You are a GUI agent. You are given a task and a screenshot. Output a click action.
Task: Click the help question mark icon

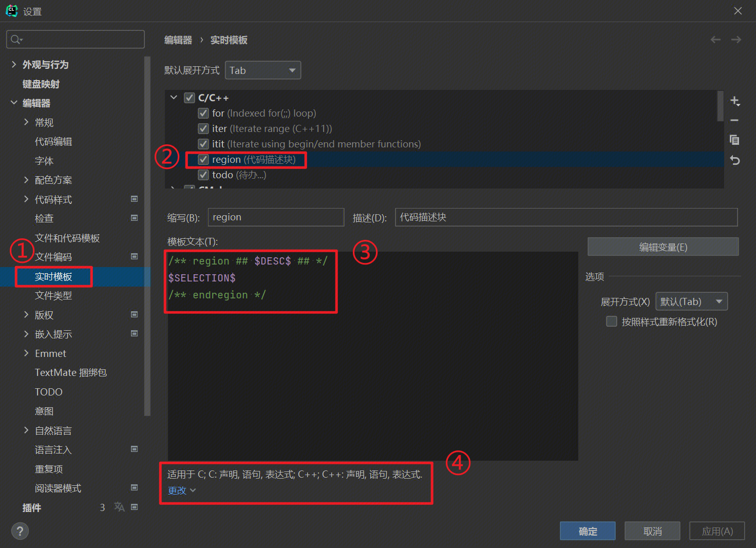[20, 531]
